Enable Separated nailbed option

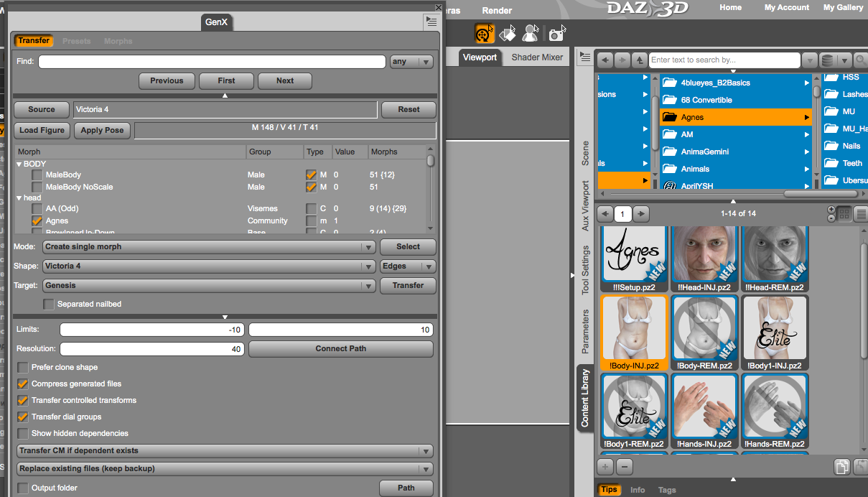click(49, 304)
